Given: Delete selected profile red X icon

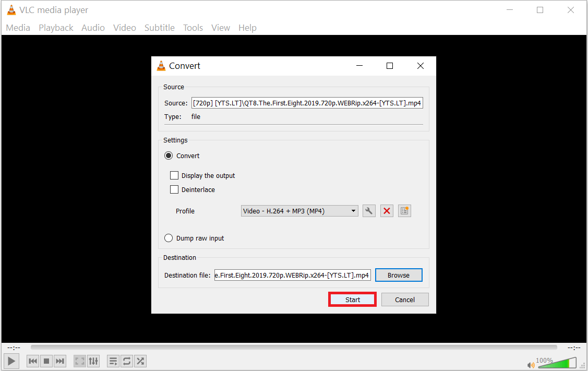Looking at the screenshot, I should coord(387,211).
